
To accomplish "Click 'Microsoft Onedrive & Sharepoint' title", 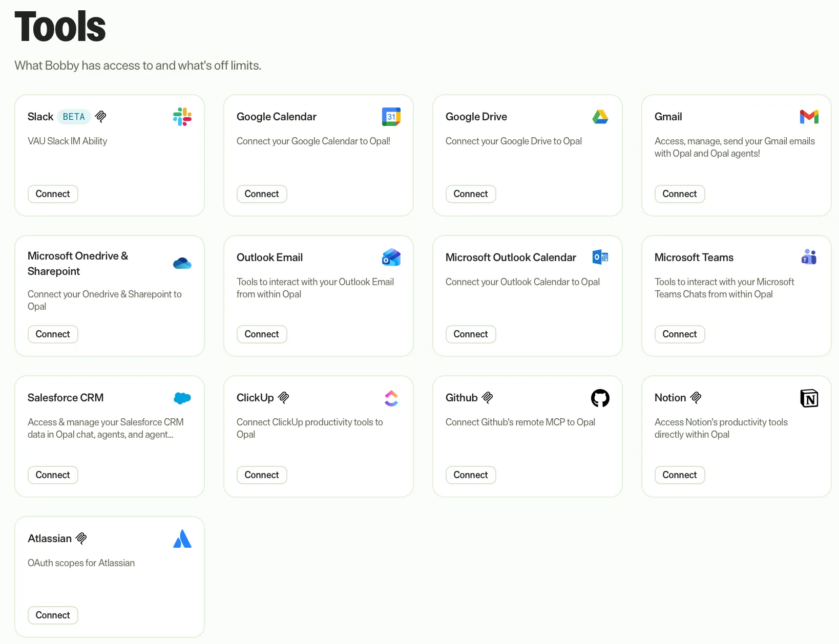I will pyautogui.click(x=78, y=263).
